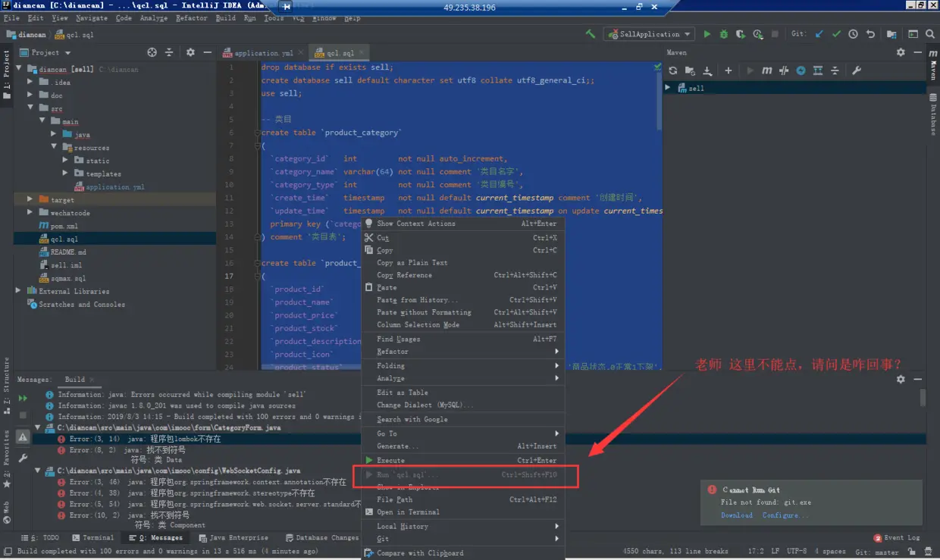Click UTF-8 encoding in status bar

(797, 551)
